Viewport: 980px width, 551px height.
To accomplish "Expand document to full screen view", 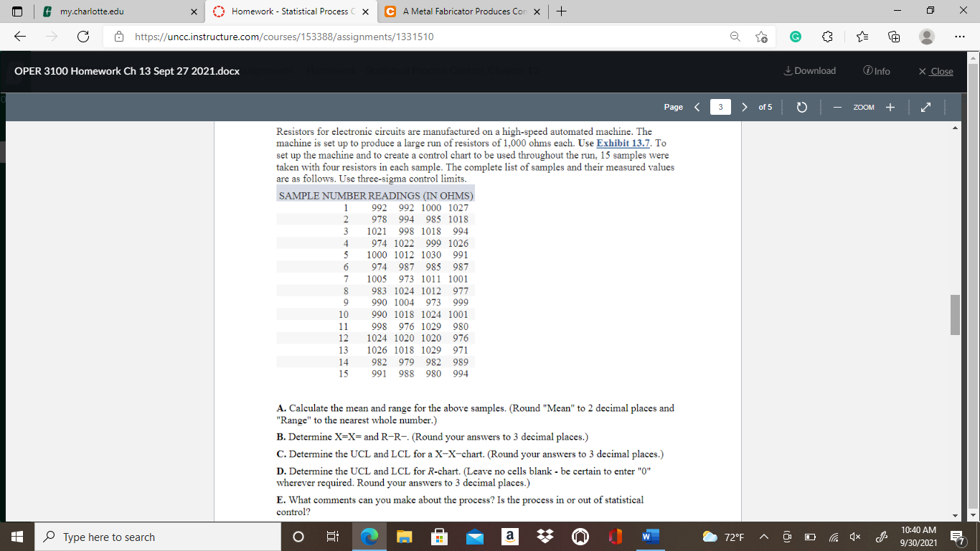I will pos(925,106).
